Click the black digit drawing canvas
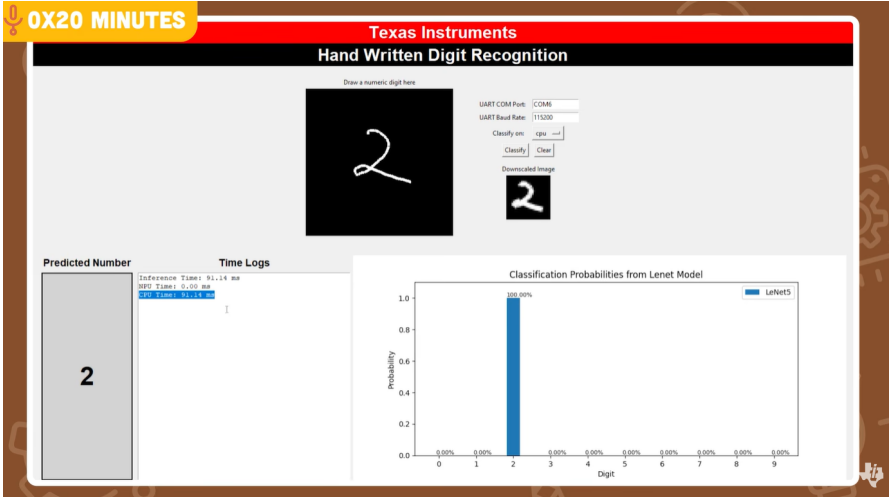This screenshot has height=497, width=891. click(379, 162)
